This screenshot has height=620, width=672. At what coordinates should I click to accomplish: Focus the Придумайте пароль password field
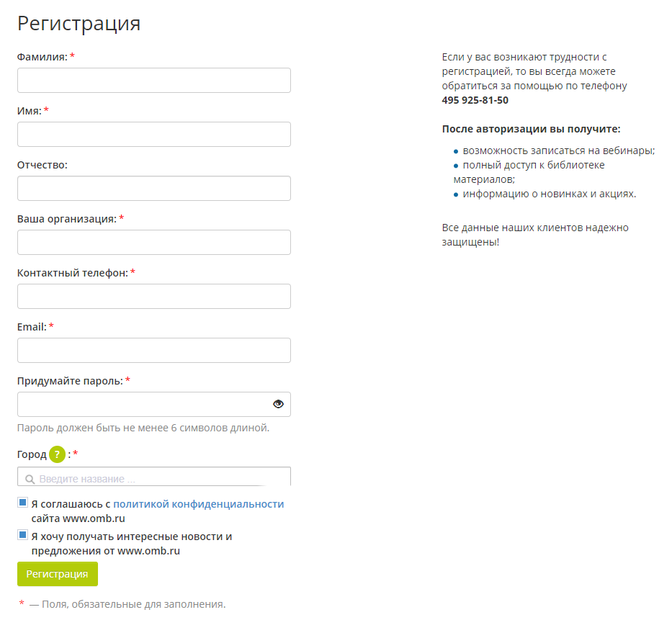[144, 405]
